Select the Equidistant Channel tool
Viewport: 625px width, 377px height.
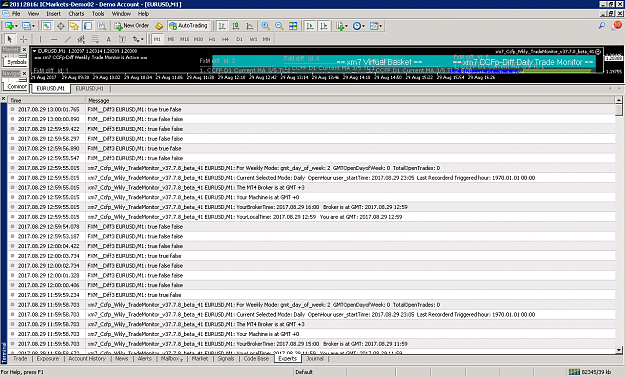tap(81, 39)
